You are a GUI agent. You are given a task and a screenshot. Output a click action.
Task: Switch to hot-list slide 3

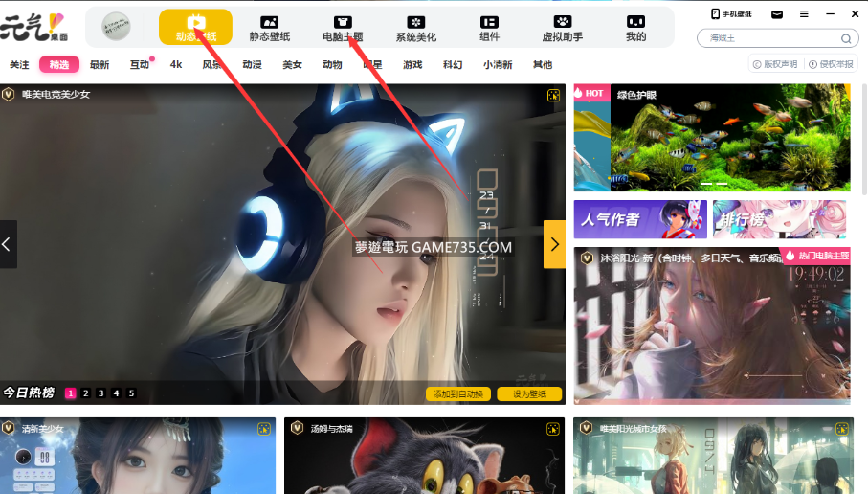(100, 393)
